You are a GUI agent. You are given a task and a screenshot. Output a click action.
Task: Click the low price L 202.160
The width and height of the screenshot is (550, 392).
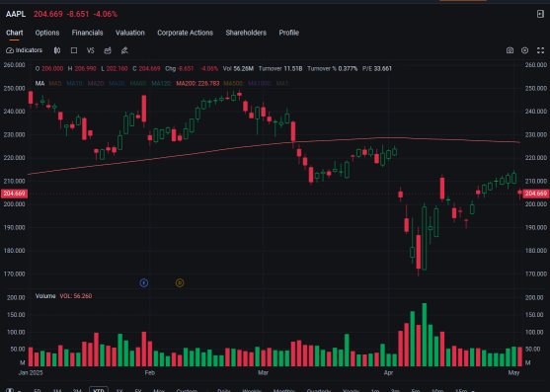115,69
